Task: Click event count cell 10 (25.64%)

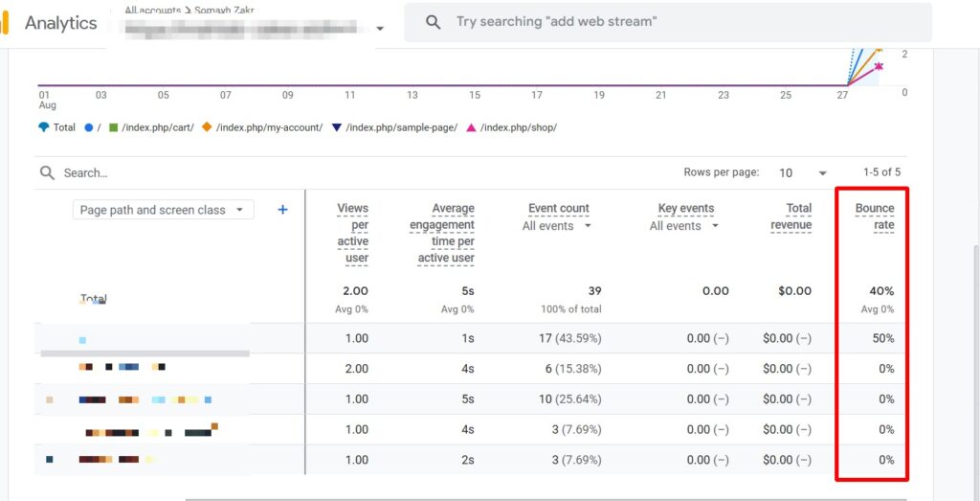Action: [570, 399]
